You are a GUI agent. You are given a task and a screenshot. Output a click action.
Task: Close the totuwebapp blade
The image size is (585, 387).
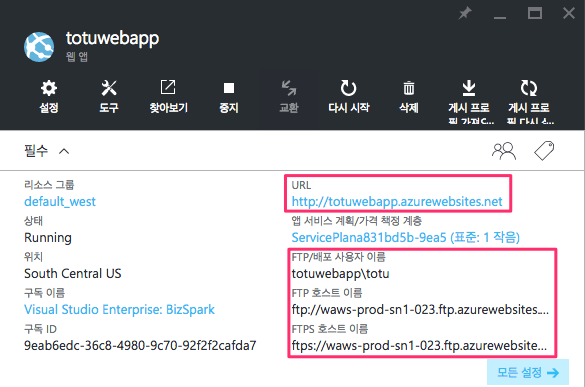569,13
